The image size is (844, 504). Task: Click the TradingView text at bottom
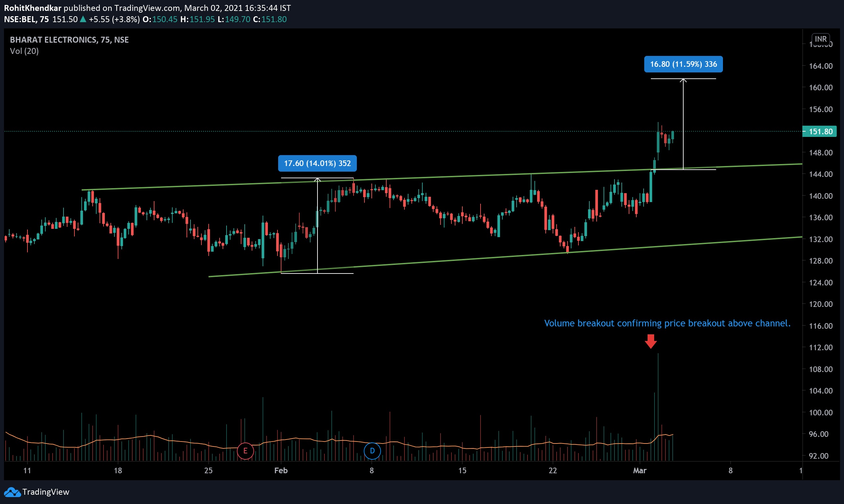(46, 492)
